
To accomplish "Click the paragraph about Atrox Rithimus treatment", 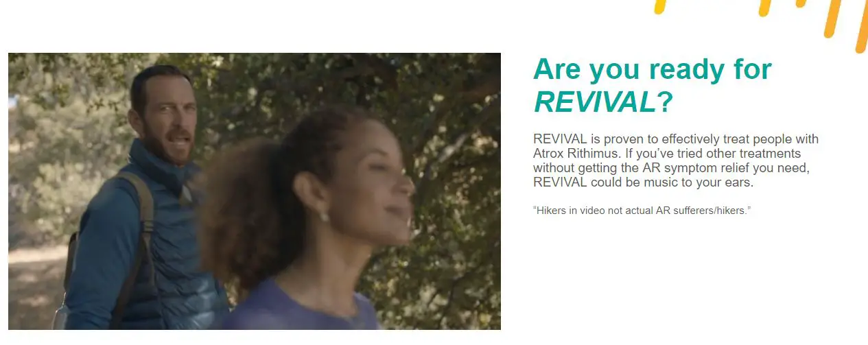I will pos(676,161).
